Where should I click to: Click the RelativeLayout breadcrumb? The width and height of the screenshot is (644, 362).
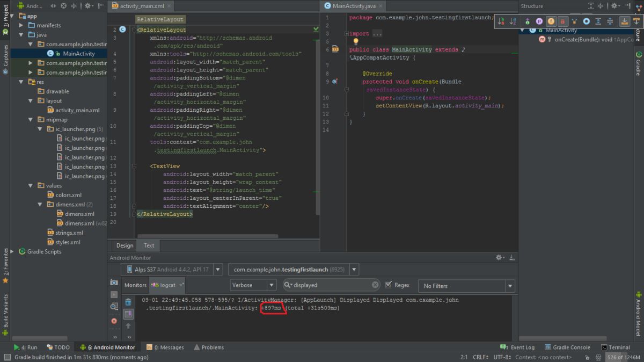(x=160, y=19)
